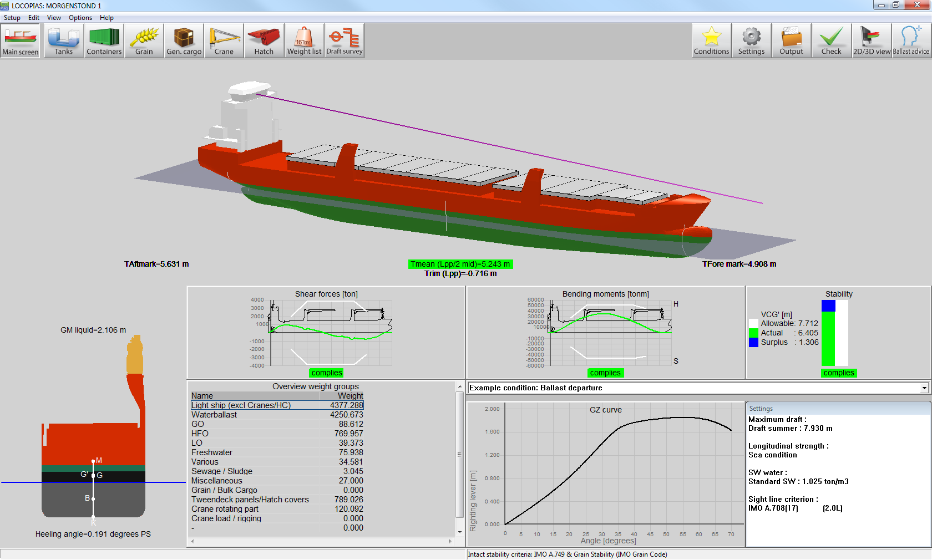Open the Containers module

104,41
